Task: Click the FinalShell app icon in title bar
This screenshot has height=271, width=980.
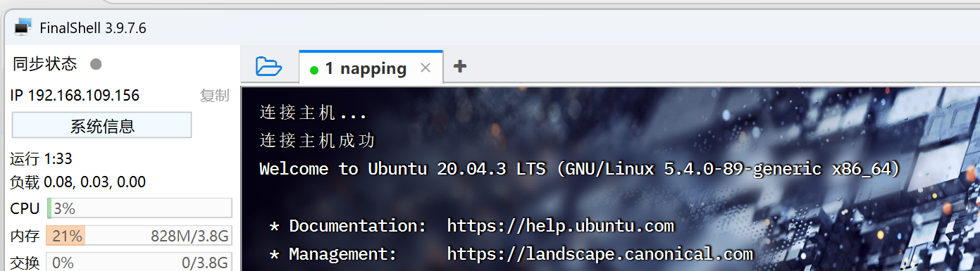Action: (23, 28)
